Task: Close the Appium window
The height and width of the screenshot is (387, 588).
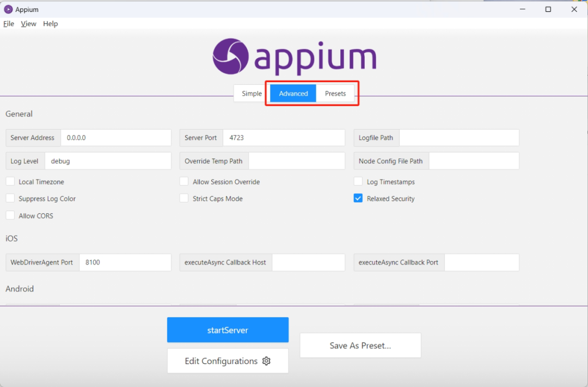Action: (x=574, y=9)
